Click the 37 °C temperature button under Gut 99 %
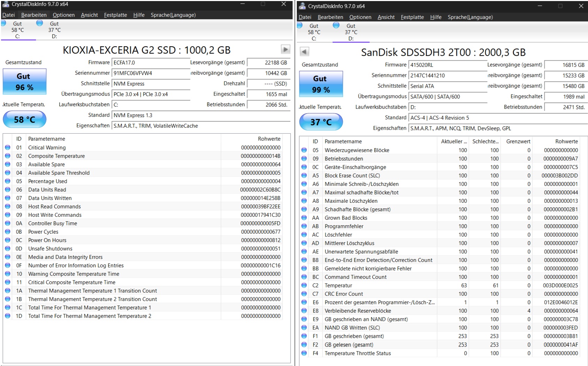Screen dimensions: 588x366 [x=321, y=122]
